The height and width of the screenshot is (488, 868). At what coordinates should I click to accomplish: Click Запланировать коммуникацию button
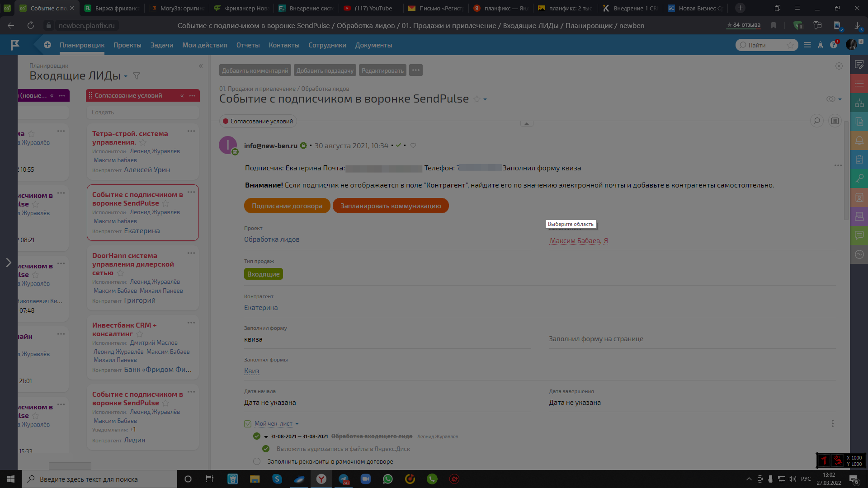click(391, 206)
